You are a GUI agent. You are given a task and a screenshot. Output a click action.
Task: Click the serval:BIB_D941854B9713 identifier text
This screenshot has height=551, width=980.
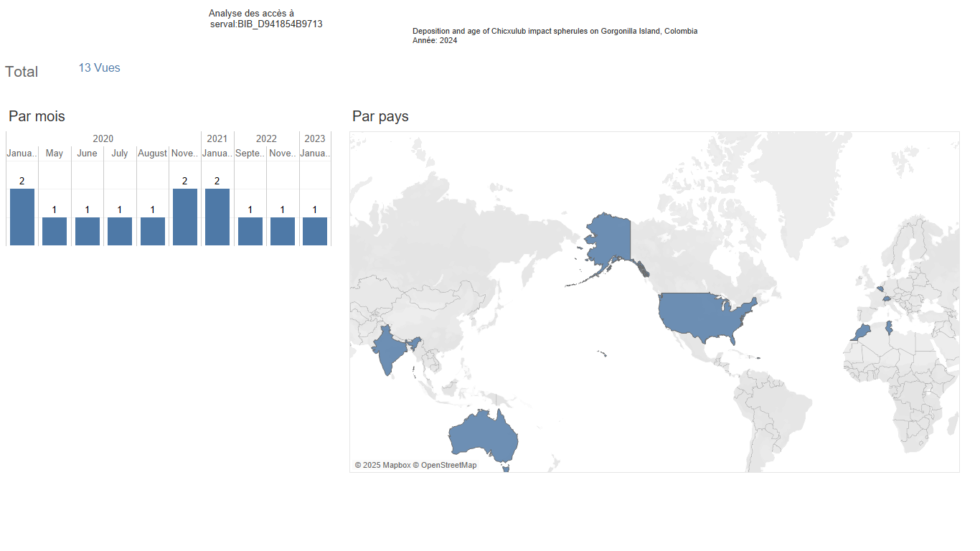coord(266,24)
